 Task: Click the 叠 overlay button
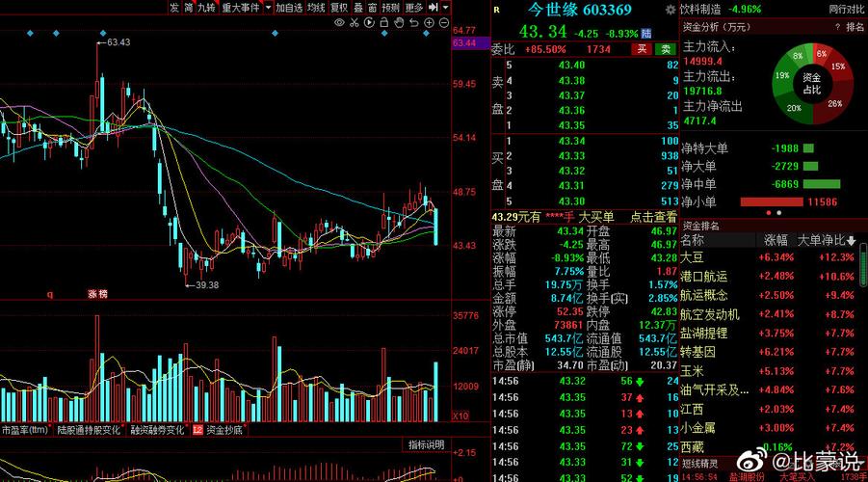(x=358, y=7)
